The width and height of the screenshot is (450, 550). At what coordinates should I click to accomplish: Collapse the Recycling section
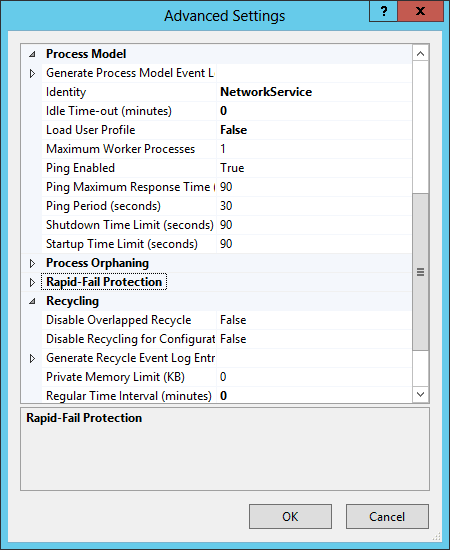pyautogui.click(x=32, y=301)
